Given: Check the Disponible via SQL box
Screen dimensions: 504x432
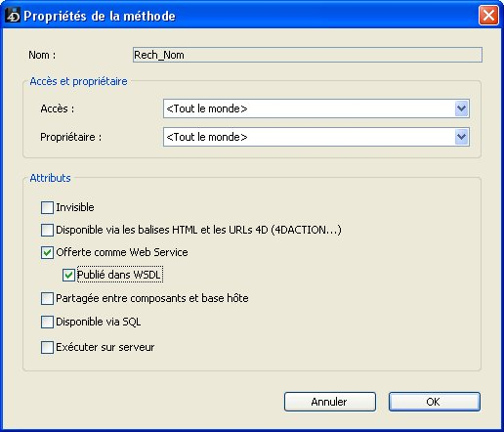Looking at the screenshot, I should coord(47,322).
